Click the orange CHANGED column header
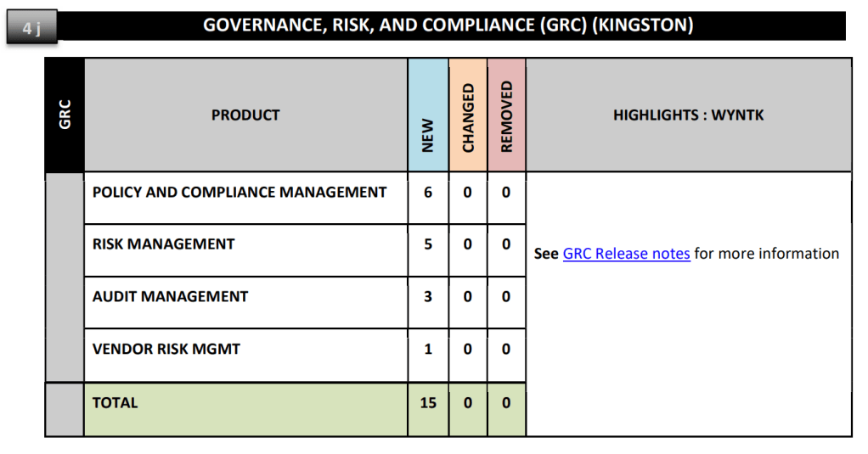Viewport: 868px width, 454px height. (x=468, y=115)
